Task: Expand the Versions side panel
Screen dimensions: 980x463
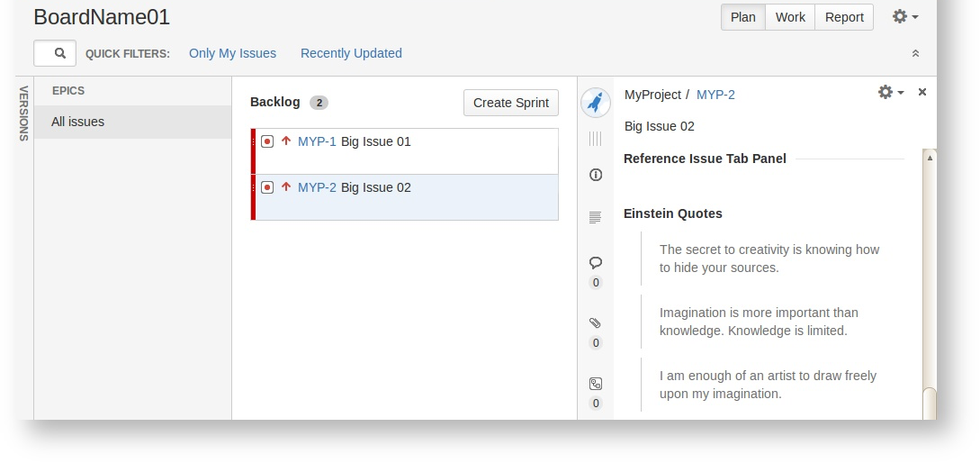Action: click(24, 113)
